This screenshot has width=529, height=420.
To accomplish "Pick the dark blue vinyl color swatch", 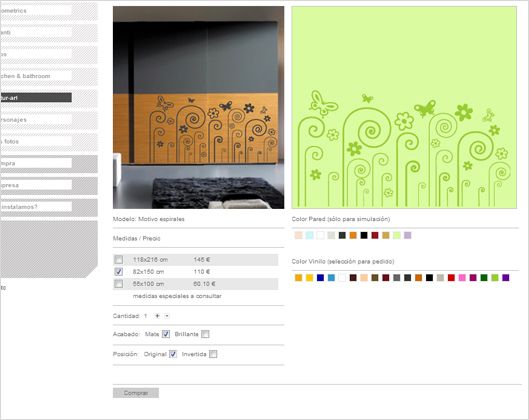I will tap(320, 278).
